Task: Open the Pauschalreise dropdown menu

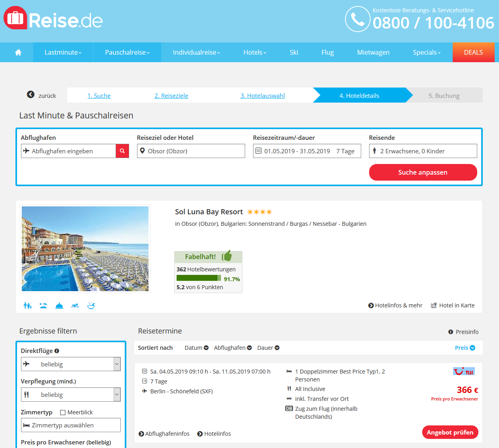Action: (127, 52)
